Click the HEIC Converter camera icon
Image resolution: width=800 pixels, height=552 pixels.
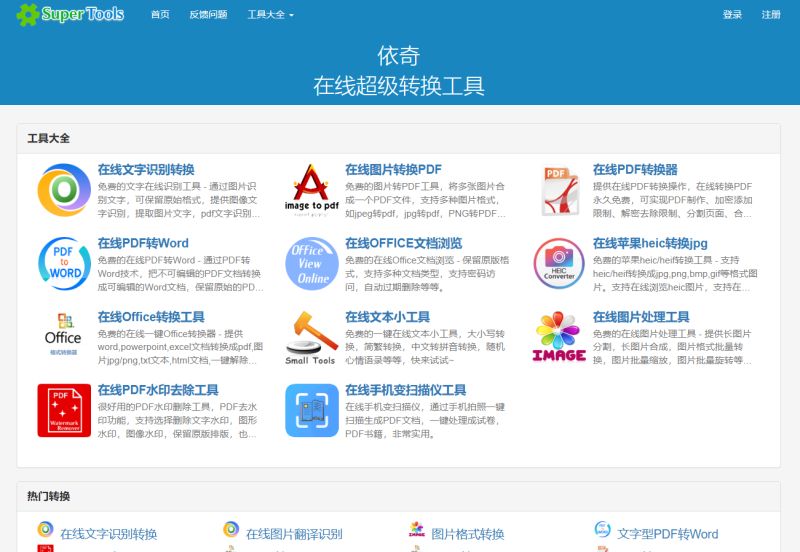559,264
